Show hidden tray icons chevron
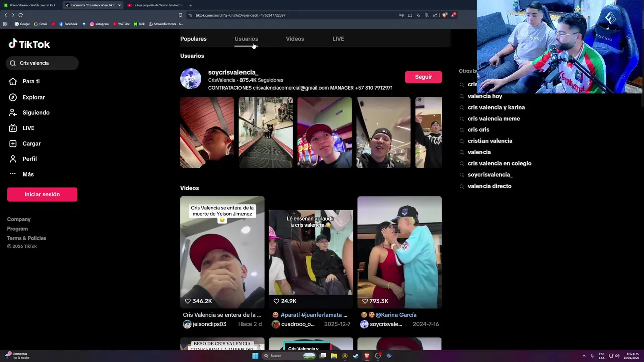 pos(584,356)
